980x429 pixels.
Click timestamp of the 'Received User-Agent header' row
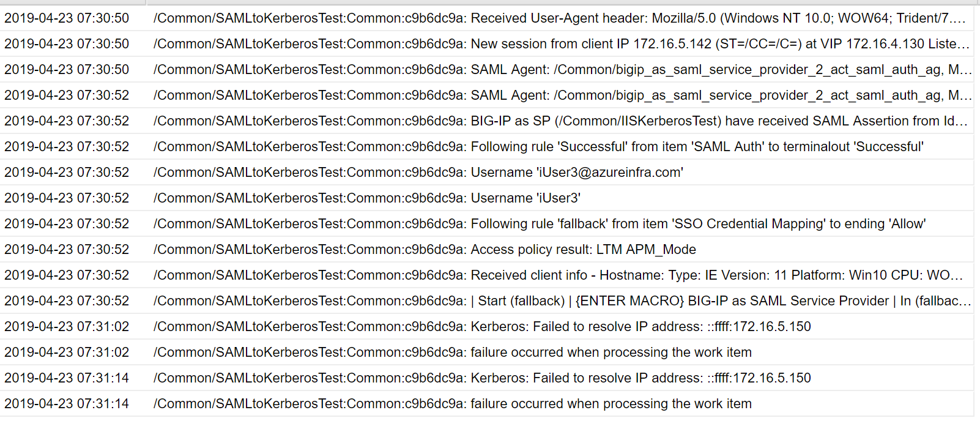67,18
